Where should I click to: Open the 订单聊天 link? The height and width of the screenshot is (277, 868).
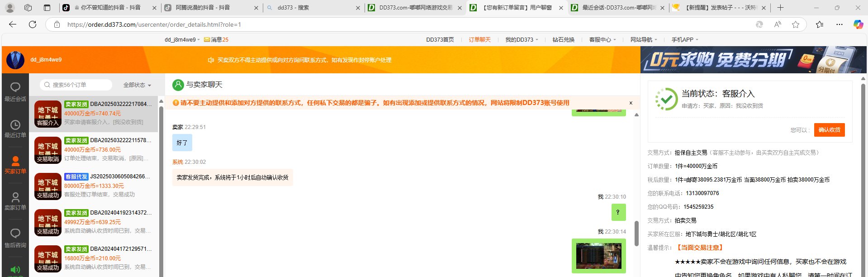click(479, 40)
